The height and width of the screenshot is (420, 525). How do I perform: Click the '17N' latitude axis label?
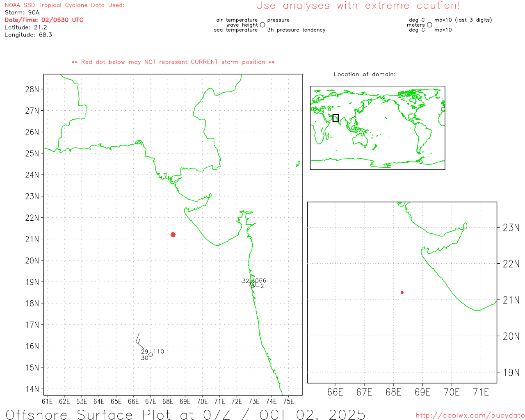pos(32,325)
